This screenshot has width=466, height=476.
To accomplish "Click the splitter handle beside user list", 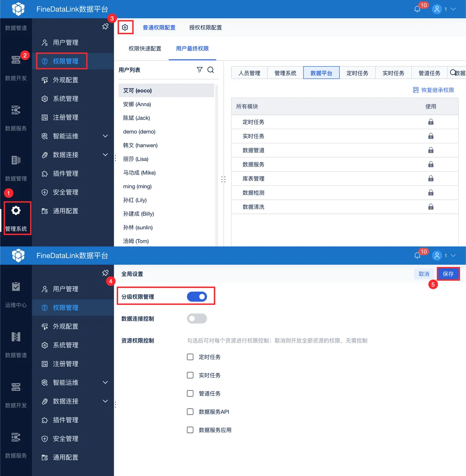I will [x=223, y=179].
